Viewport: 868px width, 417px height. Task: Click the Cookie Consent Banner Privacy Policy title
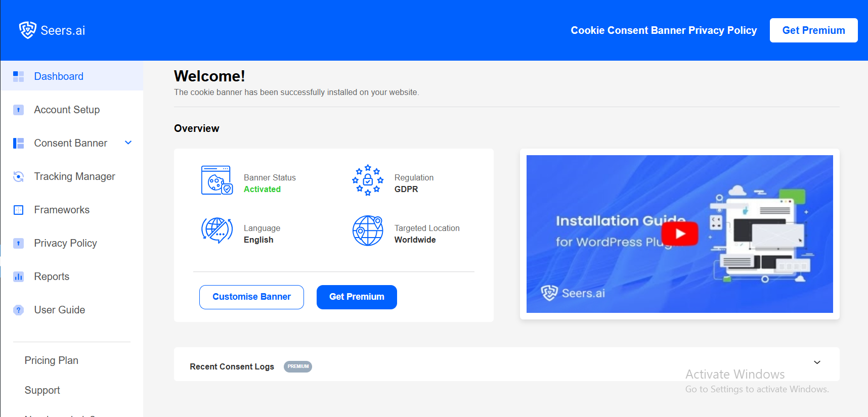664,30
